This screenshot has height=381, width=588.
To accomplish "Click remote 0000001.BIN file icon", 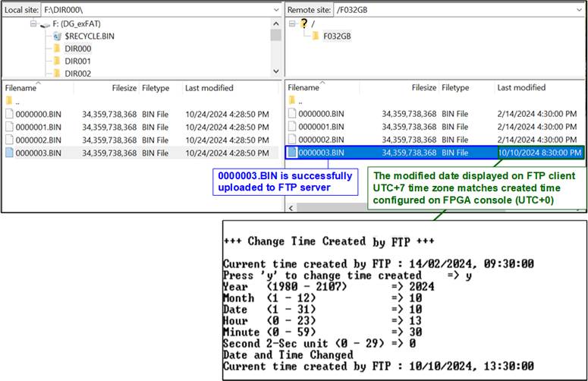I will pos(292,127).
